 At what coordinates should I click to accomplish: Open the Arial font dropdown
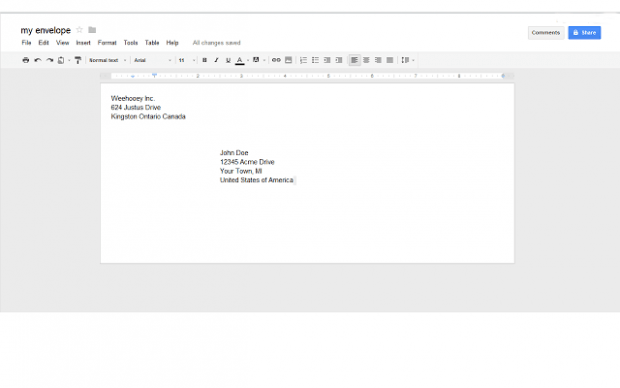152,60
